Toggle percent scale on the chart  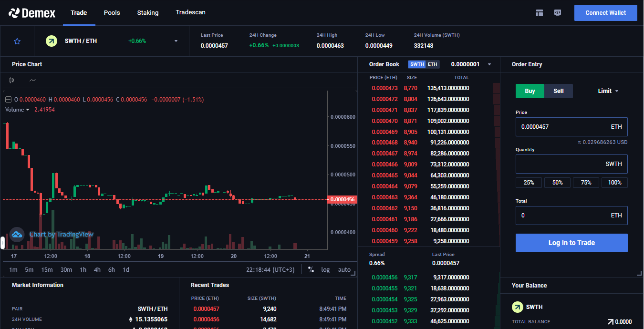[x=311, y=270]
